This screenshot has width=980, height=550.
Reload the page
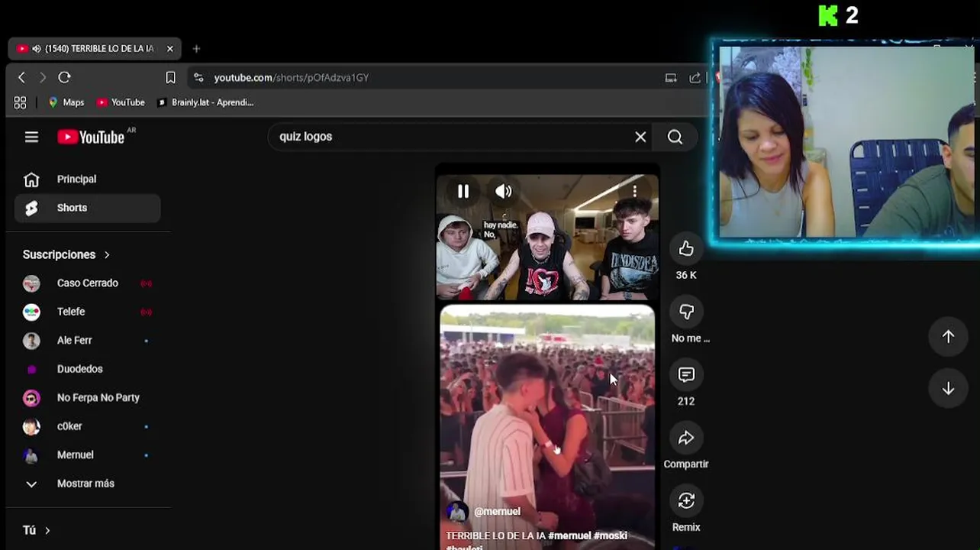point(64,77)
